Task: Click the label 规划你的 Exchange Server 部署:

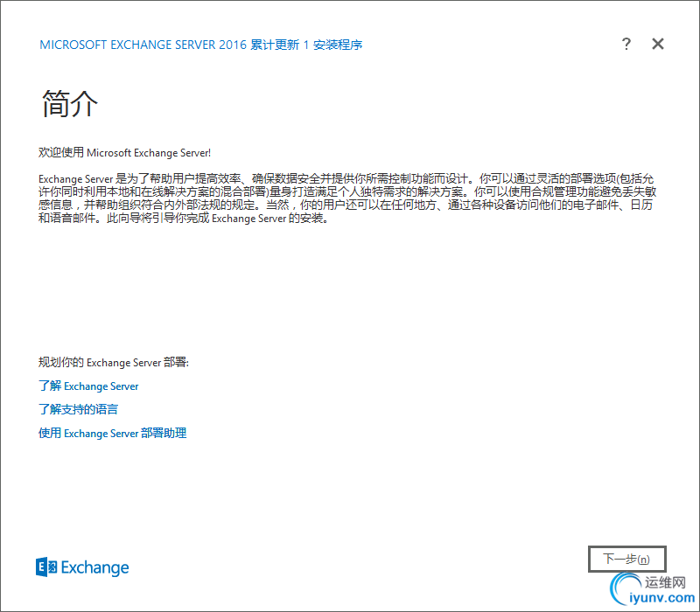Action: tap(114, 362)
